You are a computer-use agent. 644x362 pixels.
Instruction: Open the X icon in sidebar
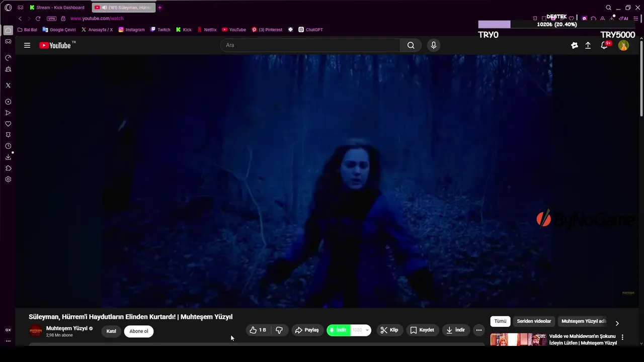tap(8, 85)
